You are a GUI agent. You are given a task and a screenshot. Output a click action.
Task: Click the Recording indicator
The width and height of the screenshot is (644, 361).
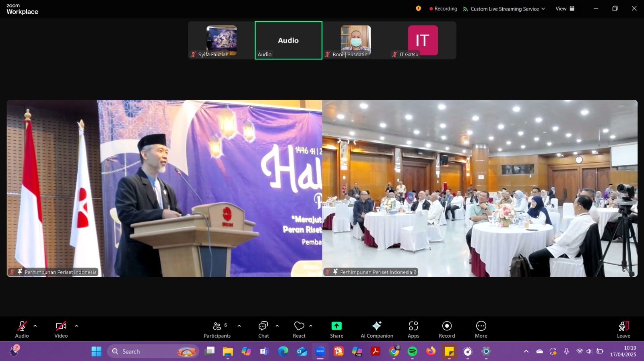pos(443,9)
